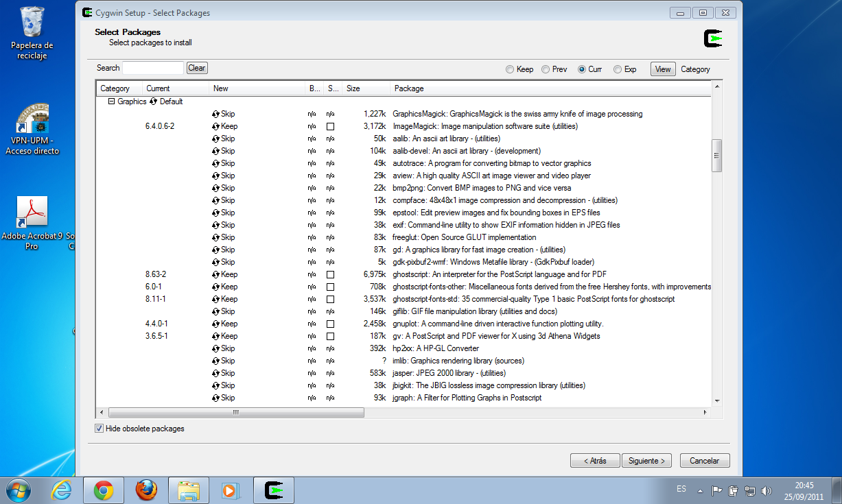The image size is (842, 504).
Task: Tick the source checkbox for gv
Action: pyautogui.click(x=330, y=337)
